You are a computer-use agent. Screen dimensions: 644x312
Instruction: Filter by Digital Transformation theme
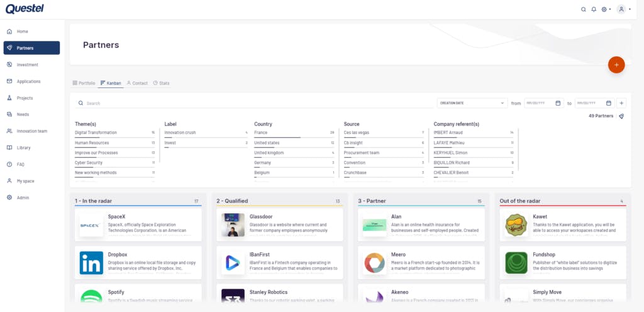click(115, 133)
